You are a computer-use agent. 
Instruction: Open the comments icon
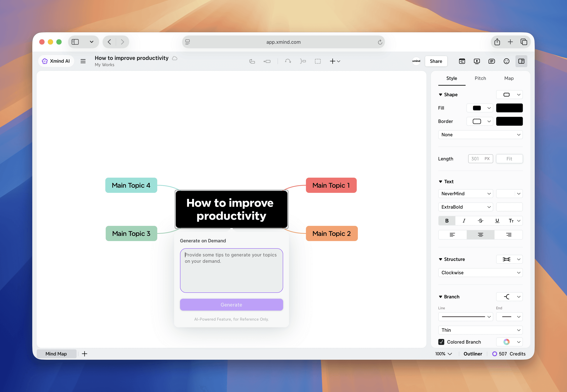tap(492, 61)
